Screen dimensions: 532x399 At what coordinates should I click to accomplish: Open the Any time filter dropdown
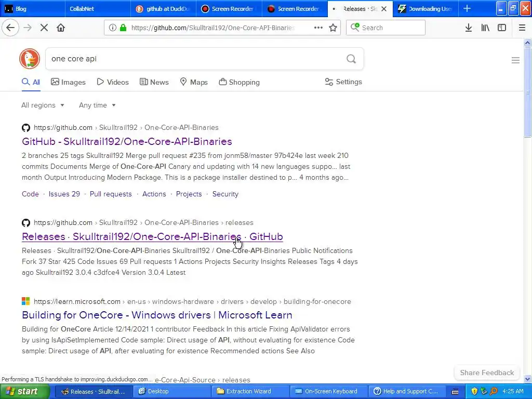[97, 105]
